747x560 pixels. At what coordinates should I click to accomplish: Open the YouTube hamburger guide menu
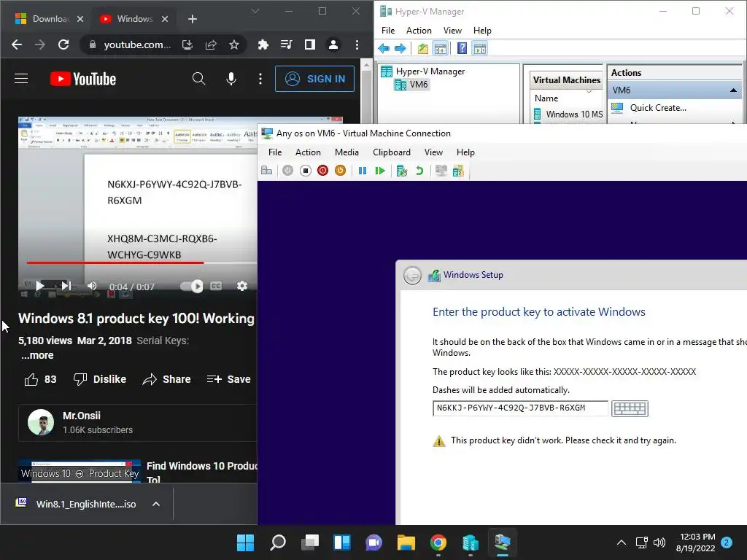[21, 79]
